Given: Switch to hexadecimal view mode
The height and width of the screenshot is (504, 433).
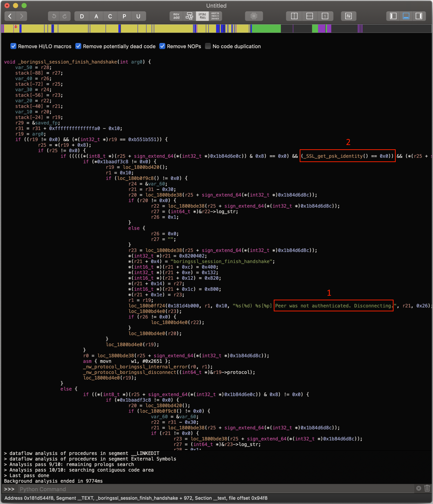Looking at the screenshot, I should point(215,16).
